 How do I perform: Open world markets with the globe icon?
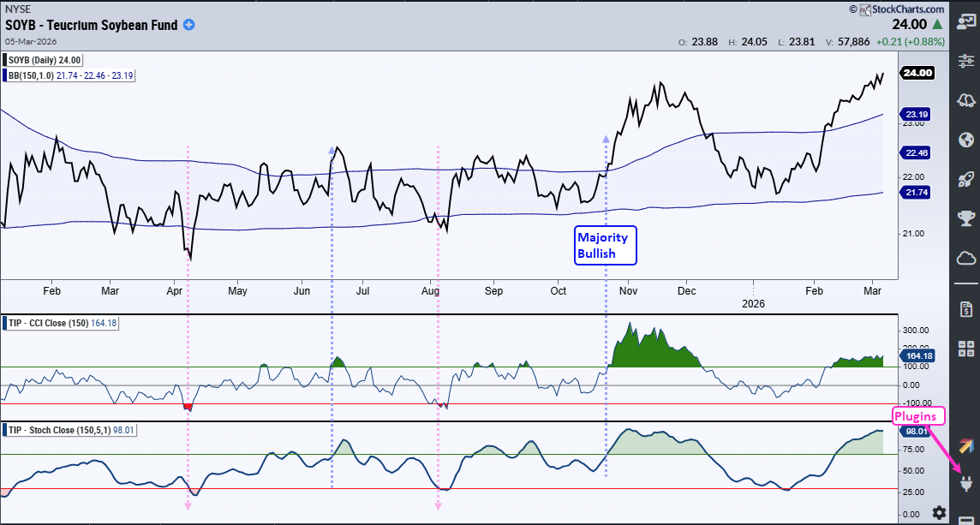tap(965, 137)
